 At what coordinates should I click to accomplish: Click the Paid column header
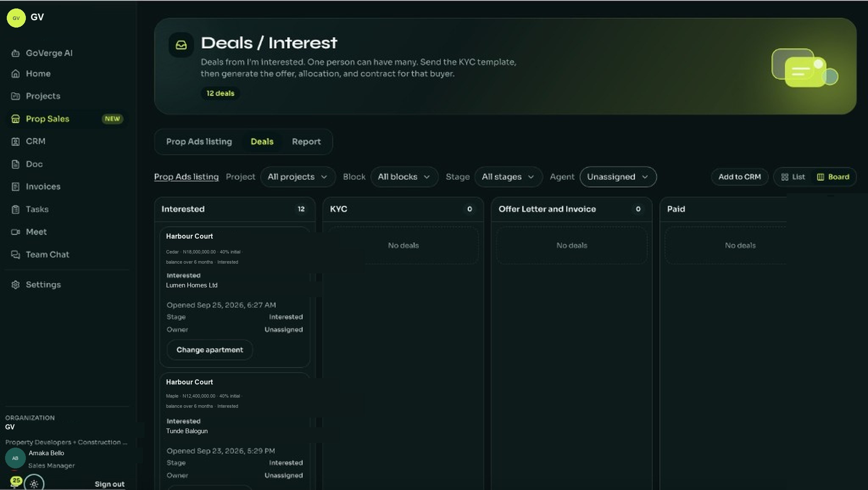723,209
